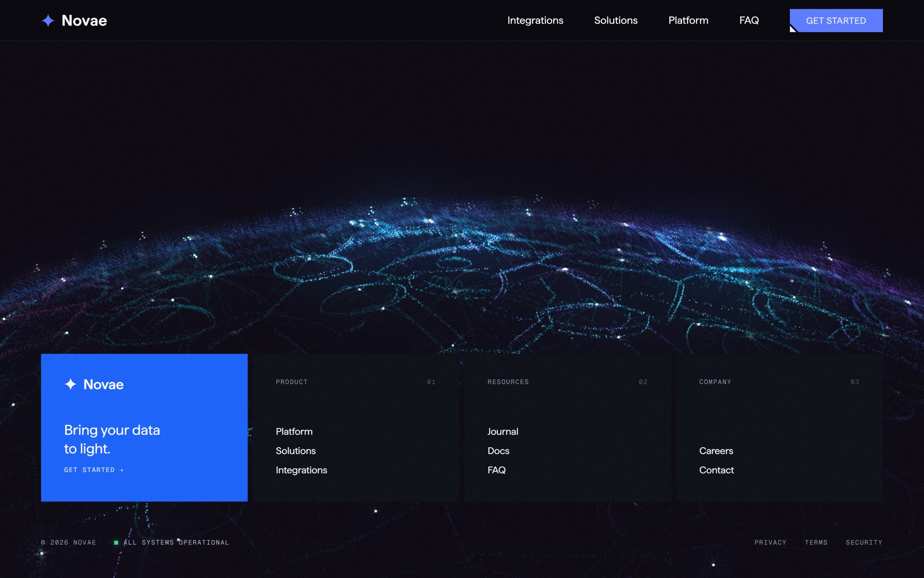The width and height of the screenshot is (924, 578).
Task: Click the 03 index number in Company card
Action: [855, 382]
